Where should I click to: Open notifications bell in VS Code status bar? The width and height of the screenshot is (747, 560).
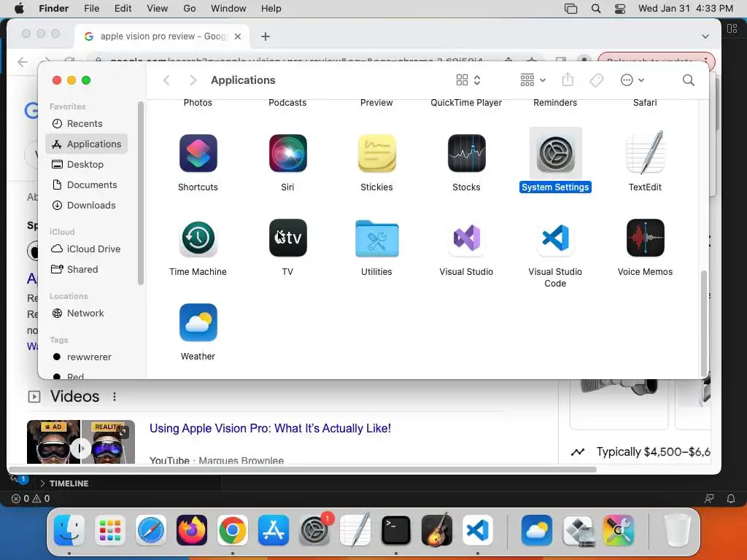click(730, 499)
